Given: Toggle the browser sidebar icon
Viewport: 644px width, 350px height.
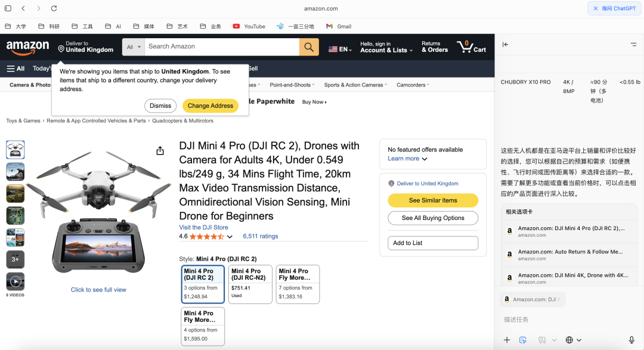Looking at the screenshot, I should click(x=8, y=8).
